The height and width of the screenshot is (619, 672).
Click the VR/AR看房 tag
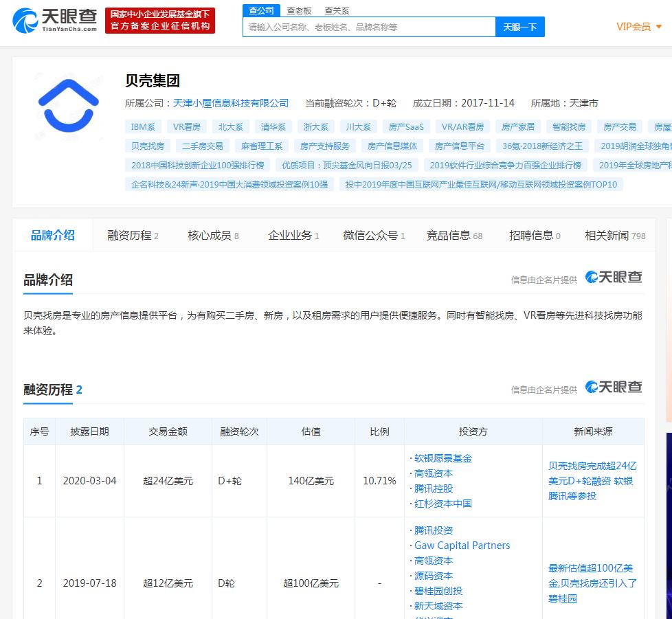[462, 127]
